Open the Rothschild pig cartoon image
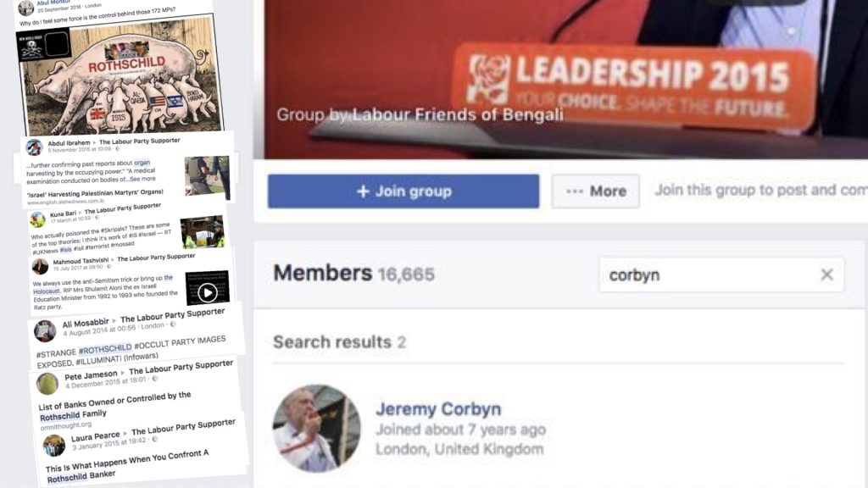Image resolution: width=868 pixels, height=488 pixels. pos(121,76)
